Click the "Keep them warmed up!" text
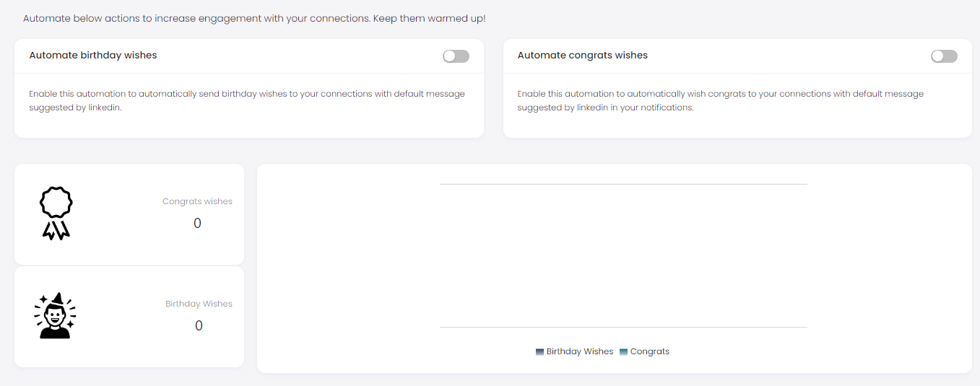This screenshot has width=980, height=386. (429, 19)
